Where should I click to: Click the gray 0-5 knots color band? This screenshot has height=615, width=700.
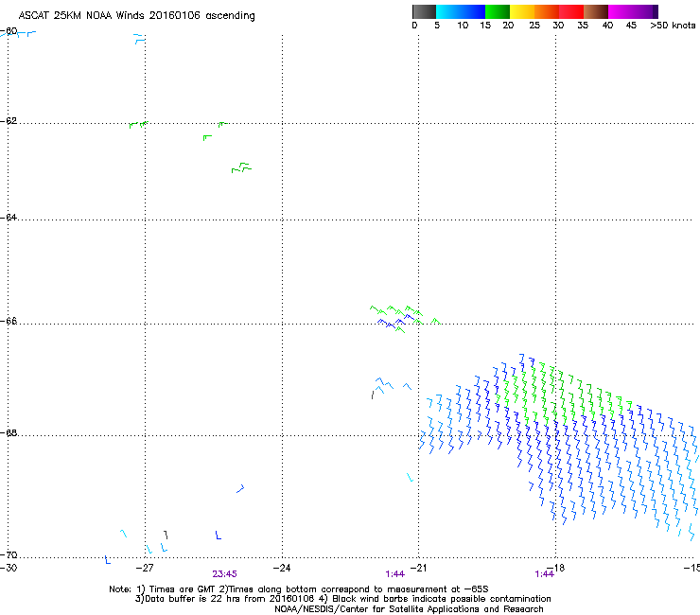424,11
